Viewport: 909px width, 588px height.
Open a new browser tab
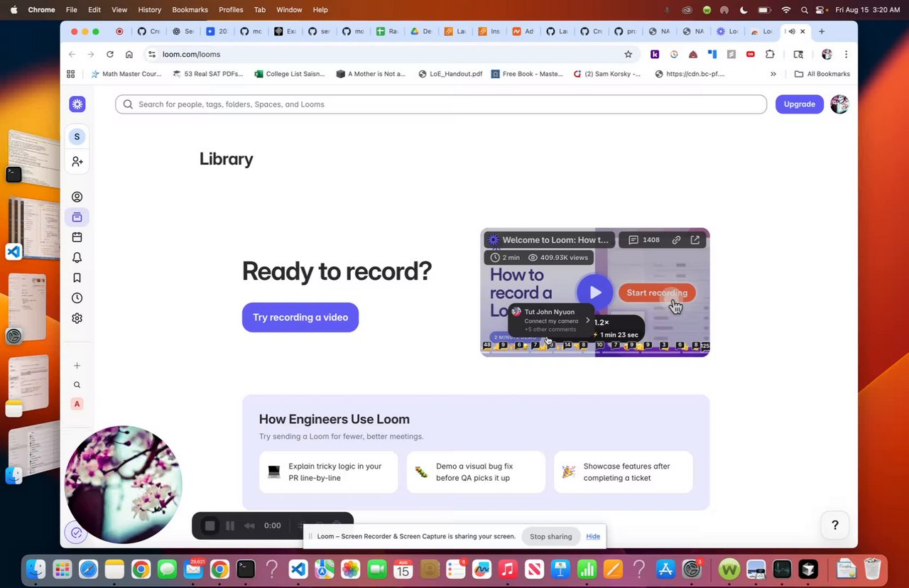[x=822, y=31]
